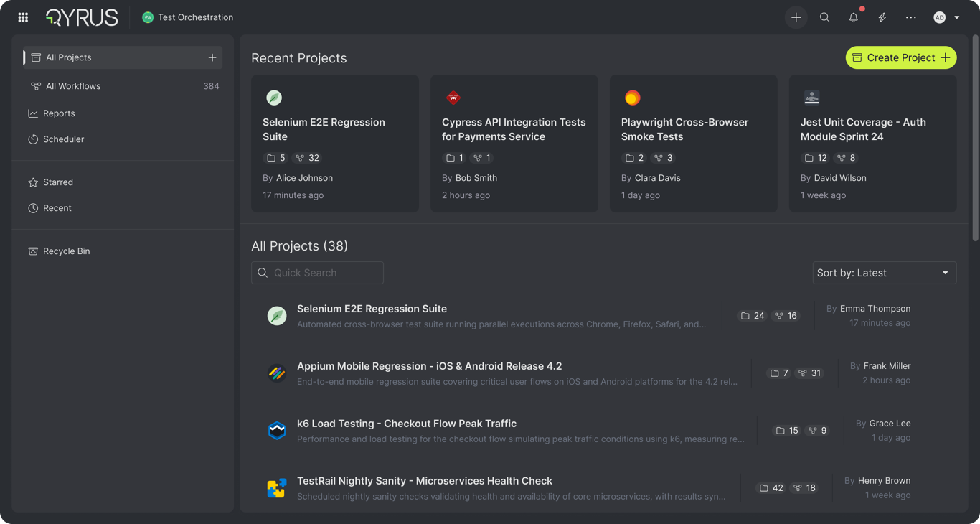Click leaf icon in Selenium list row
The width and height of the screenshot is (980, 524).
point(277,316)
